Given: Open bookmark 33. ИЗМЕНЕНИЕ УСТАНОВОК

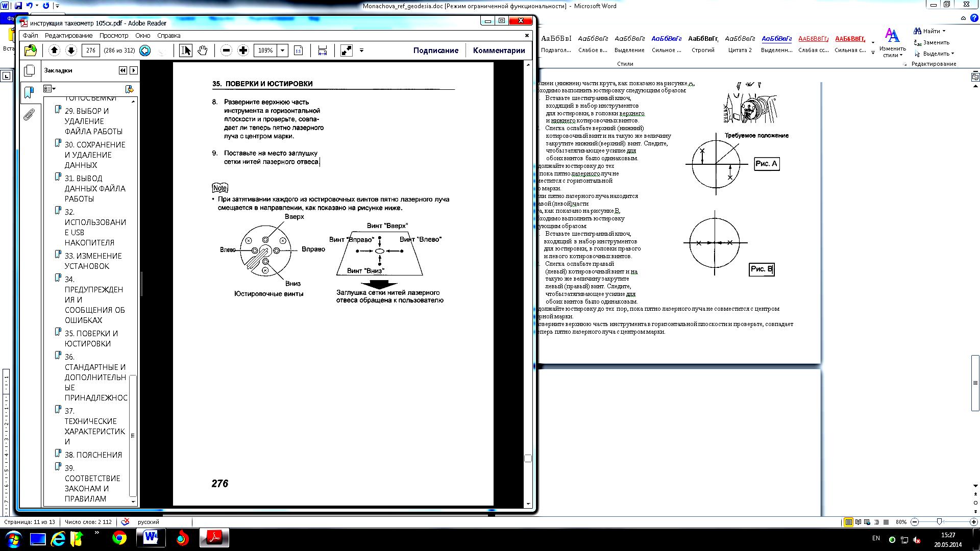Looking at the screenshot, I should coord(93,261).
